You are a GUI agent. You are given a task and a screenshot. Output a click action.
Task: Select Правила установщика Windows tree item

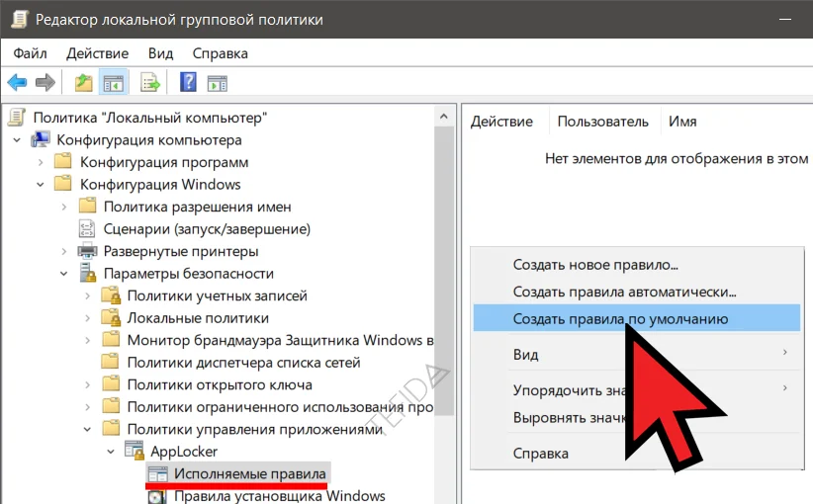[280, 496]
